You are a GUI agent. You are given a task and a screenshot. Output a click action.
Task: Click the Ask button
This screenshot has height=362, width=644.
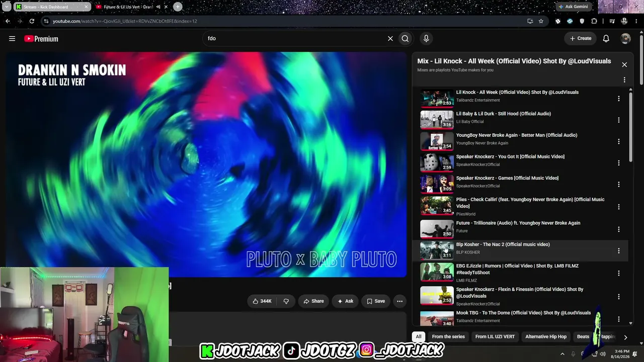click(x=345, y=301)
